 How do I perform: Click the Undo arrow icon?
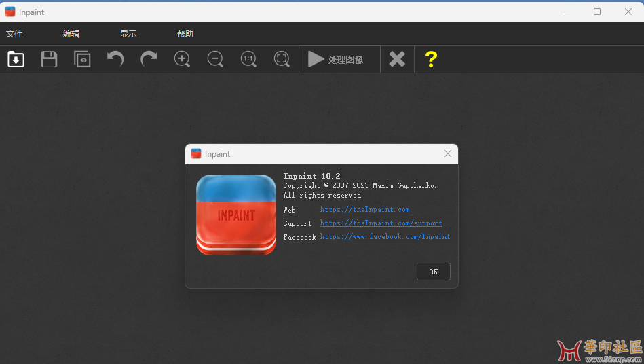(x=115, y=59)
